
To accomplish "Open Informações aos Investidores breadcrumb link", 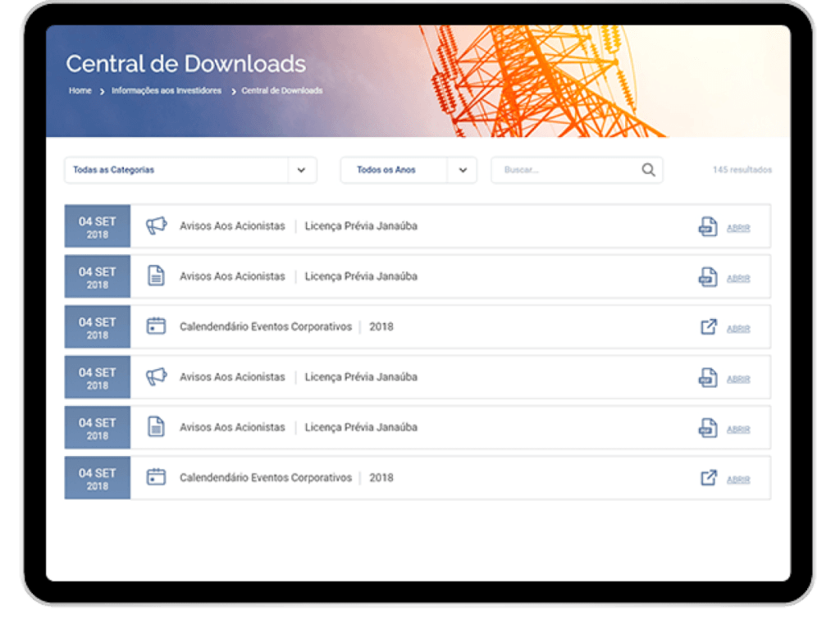I will pyautogui.click(x=167, y=91).
